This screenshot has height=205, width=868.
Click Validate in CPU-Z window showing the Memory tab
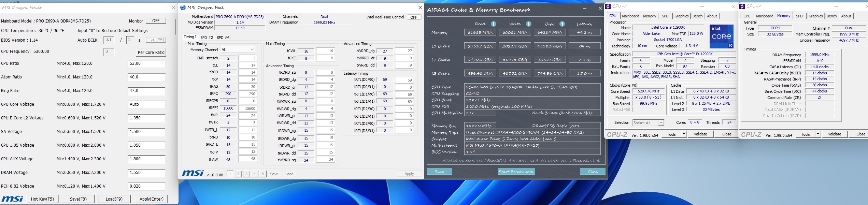(x=835, y=134)
